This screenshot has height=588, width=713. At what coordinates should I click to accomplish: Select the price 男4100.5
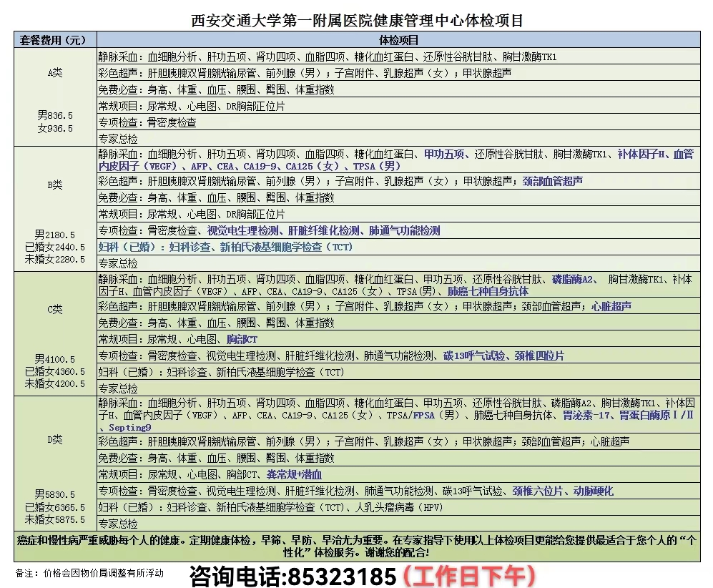coord(55,359)
